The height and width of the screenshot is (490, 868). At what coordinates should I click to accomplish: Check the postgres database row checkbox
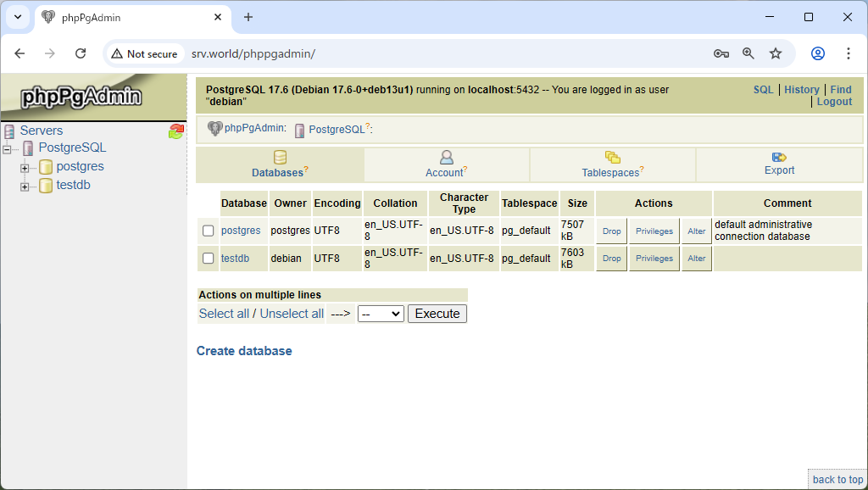coord(208,231)
